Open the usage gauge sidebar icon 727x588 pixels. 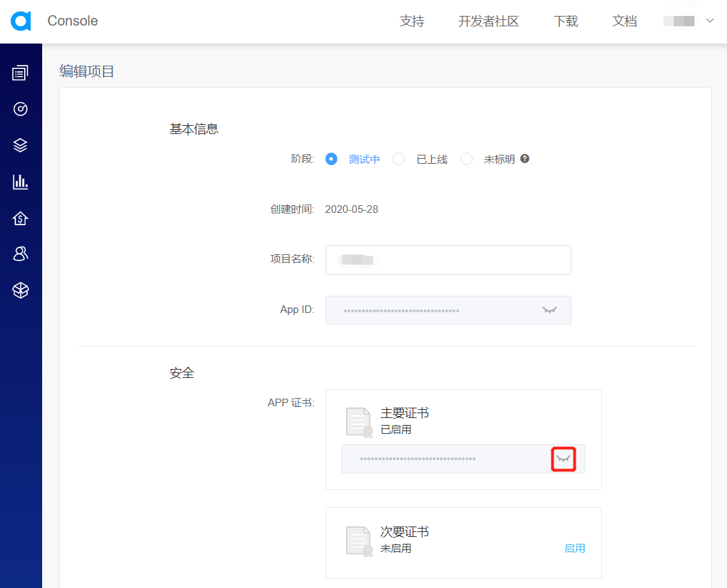(x=21, y=109)
